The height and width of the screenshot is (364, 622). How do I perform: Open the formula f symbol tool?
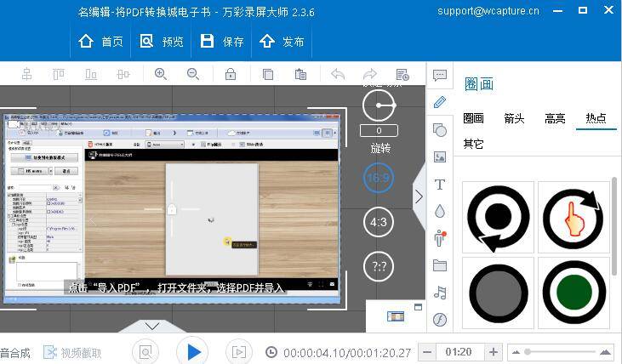[x=440, y=320]
